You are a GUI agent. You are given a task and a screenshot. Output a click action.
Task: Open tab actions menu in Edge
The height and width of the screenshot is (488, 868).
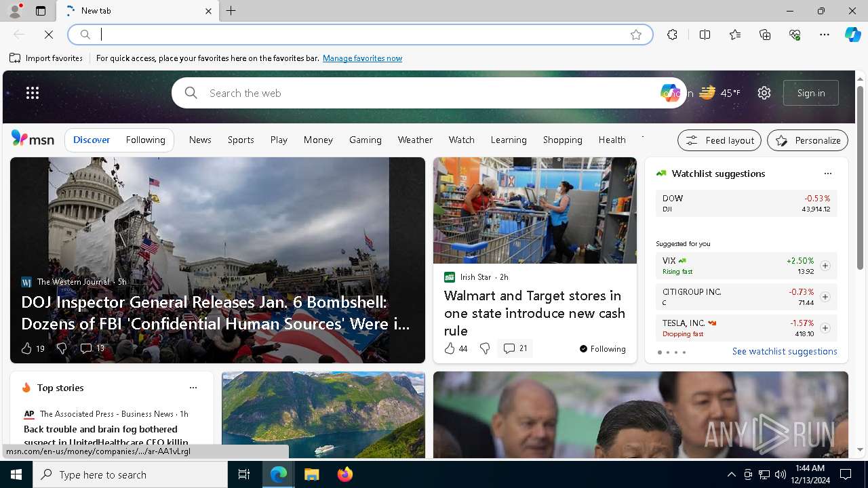[41, 11]
